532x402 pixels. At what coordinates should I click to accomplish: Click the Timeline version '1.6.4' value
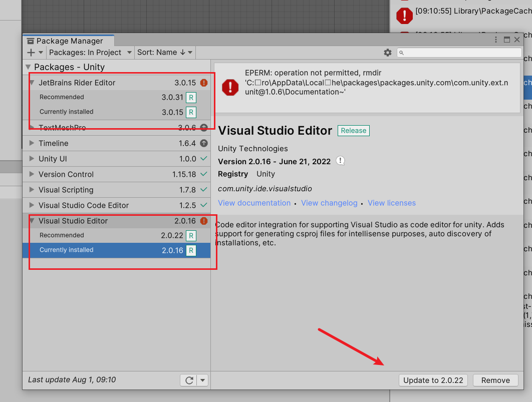click(x=187, y=143)
